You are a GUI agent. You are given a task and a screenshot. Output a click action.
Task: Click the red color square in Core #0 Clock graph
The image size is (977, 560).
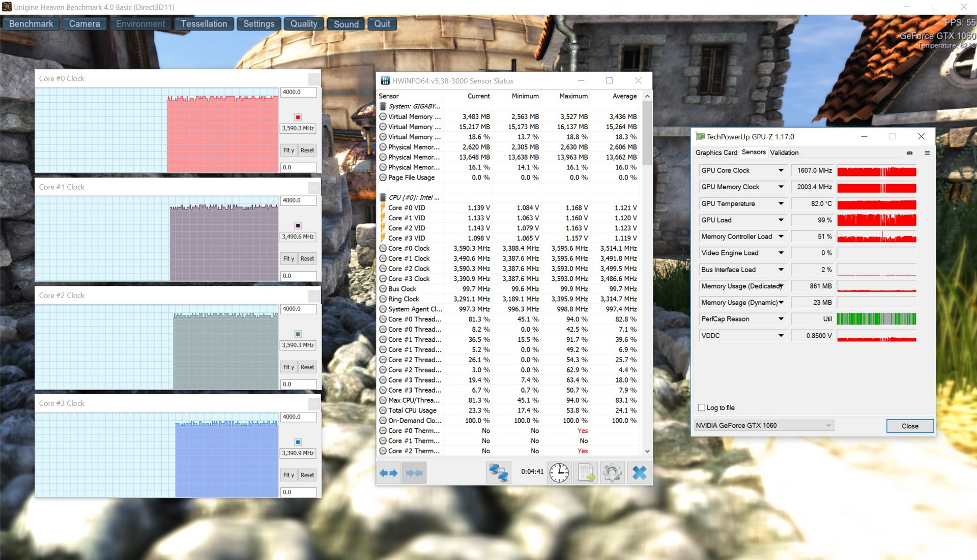click(298, 117)
